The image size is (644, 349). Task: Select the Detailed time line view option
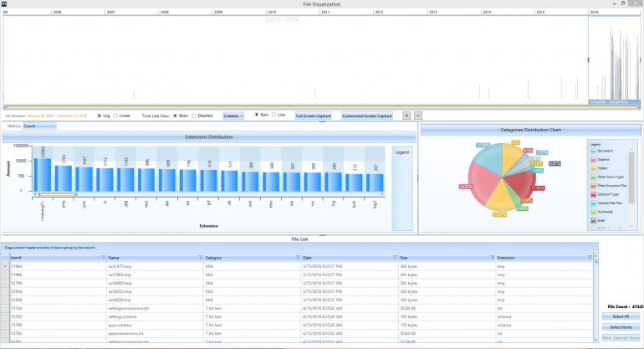click(194, 116)
